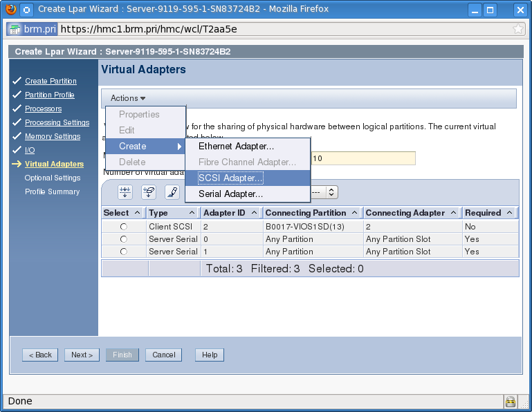Select the Client SCSI adapter radio button
The width and height of the screenshot is (532, 412).
[x=124, y=227]
